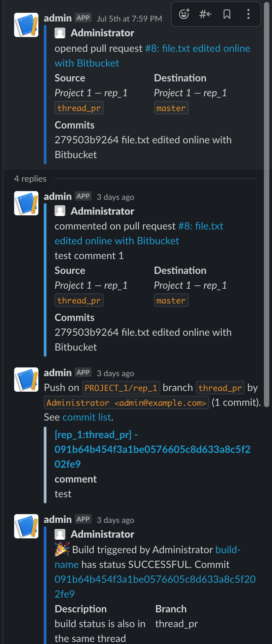Click the thread_pr branch tag under the first Source

[x=79, y=108]
